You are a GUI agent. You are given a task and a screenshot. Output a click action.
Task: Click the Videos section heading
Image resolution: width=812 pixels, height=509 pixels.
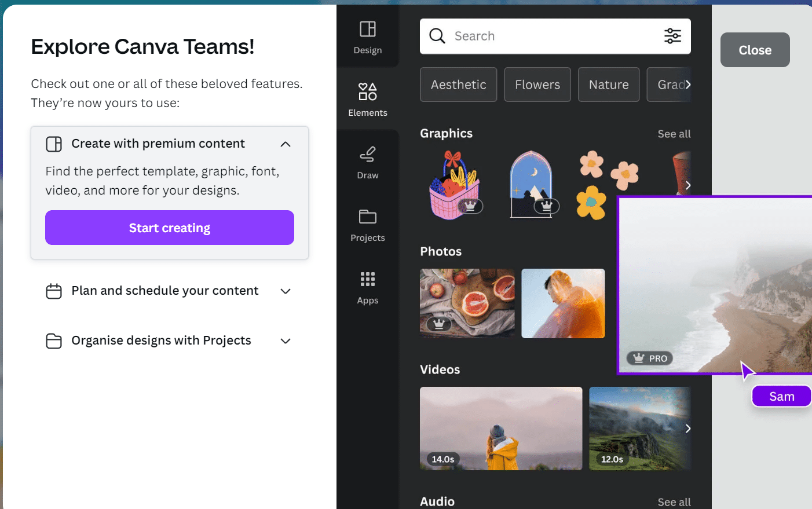click(440, 369)
